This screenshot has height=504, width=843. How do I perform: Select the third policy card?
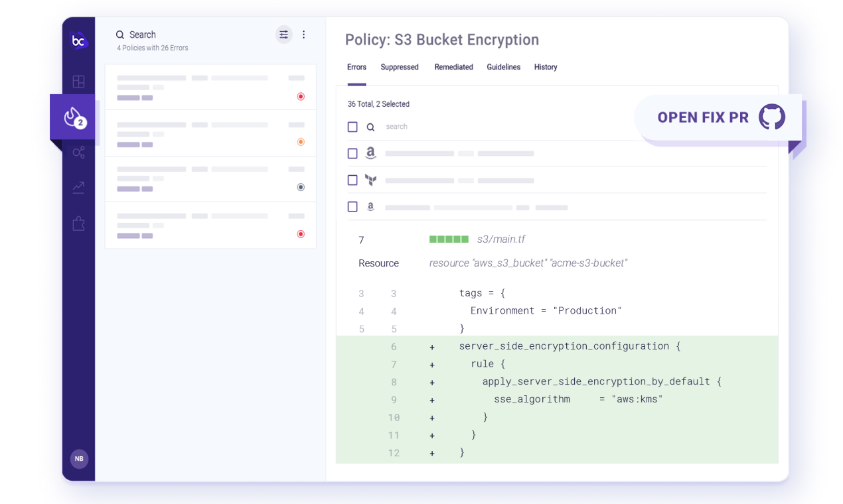[x=210, y=179]
